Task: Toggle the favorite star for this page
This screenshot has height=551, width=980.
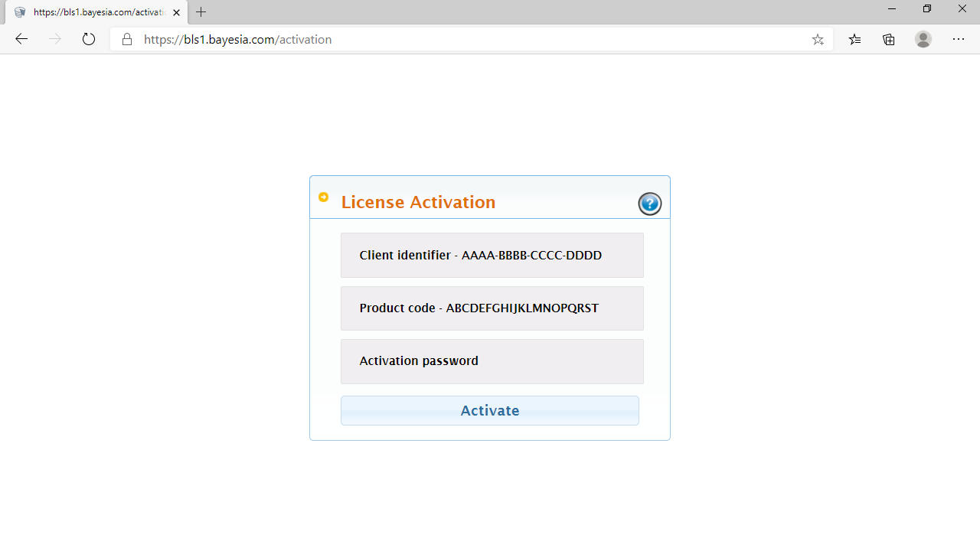Action: 818,39
